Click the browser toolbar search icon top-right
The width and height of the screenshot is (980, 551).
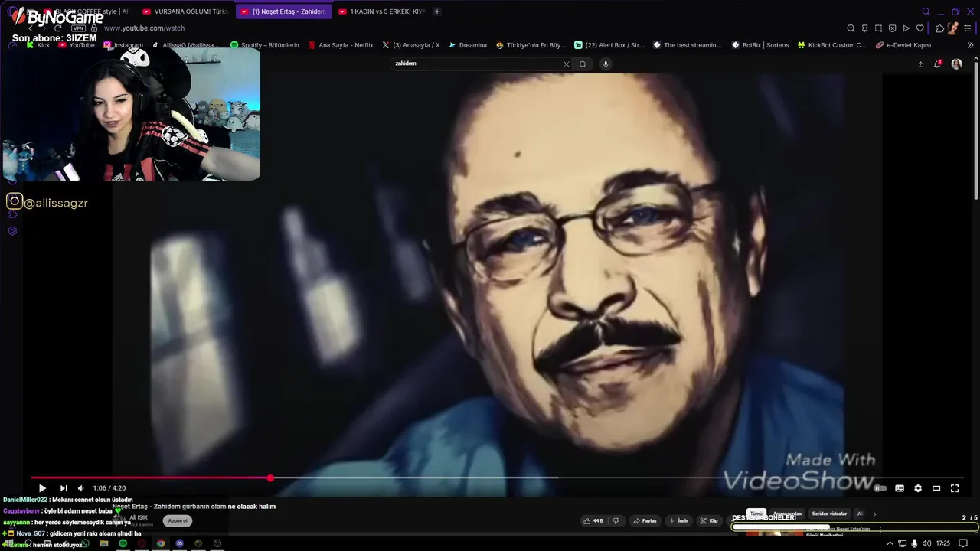(926, 11)
